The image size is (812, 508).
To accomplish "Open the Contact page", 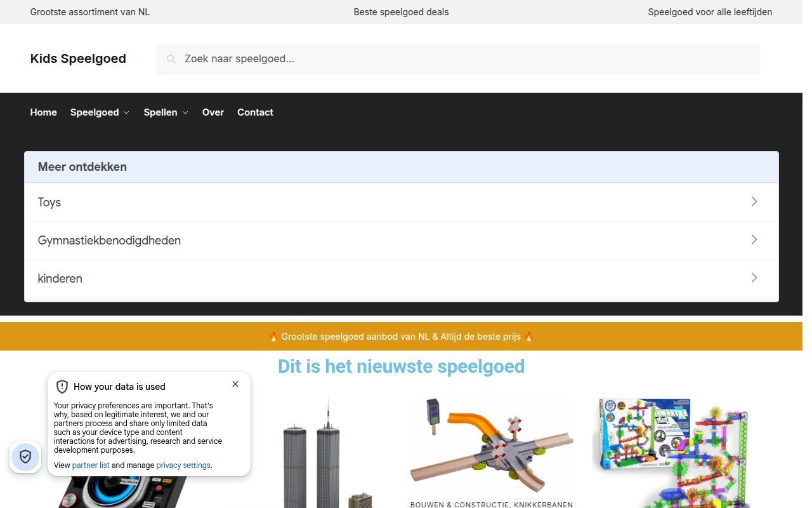I will coord(255,112).
